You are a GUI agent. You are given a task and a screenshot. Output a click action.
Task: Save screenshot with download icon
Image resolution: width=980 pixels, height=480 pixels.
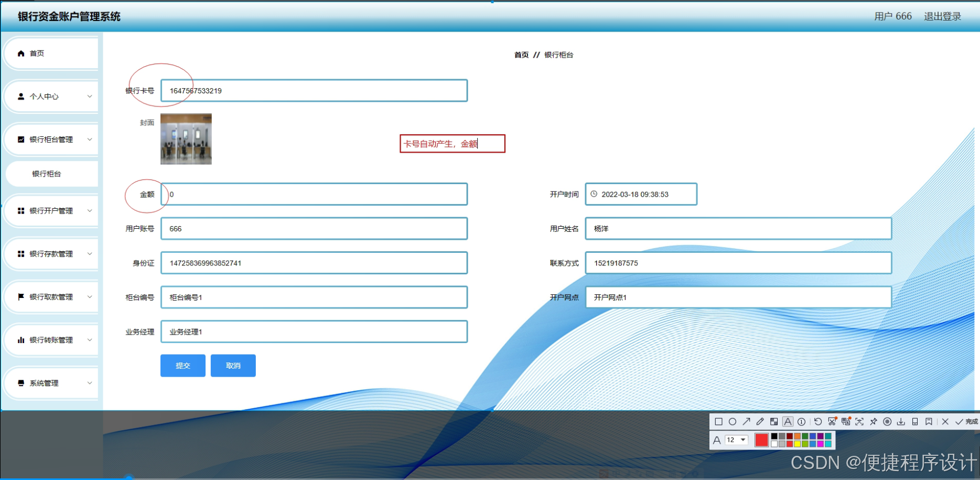(x=901, y=422)
